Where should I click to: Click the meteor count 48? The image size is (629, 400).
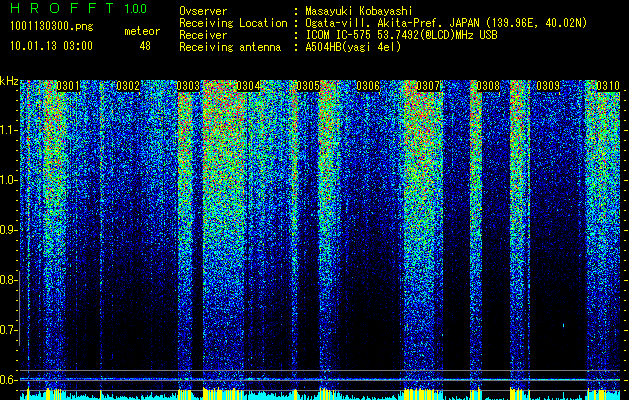pyautogui.click(x=145, y=46)
